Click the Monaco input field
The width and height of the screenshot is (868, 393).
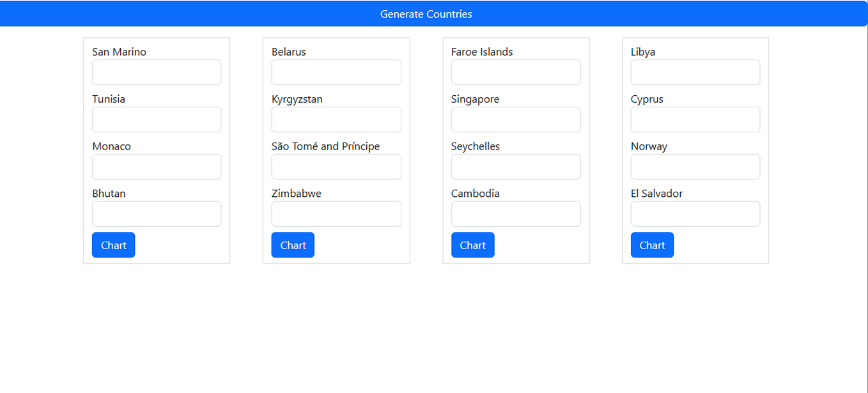coord(156,167)
